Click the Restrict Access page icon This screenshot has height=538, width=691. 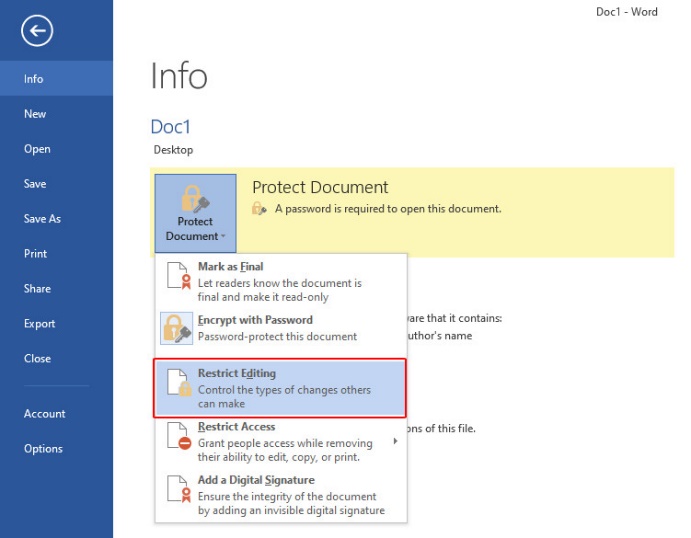coord(179,435)
